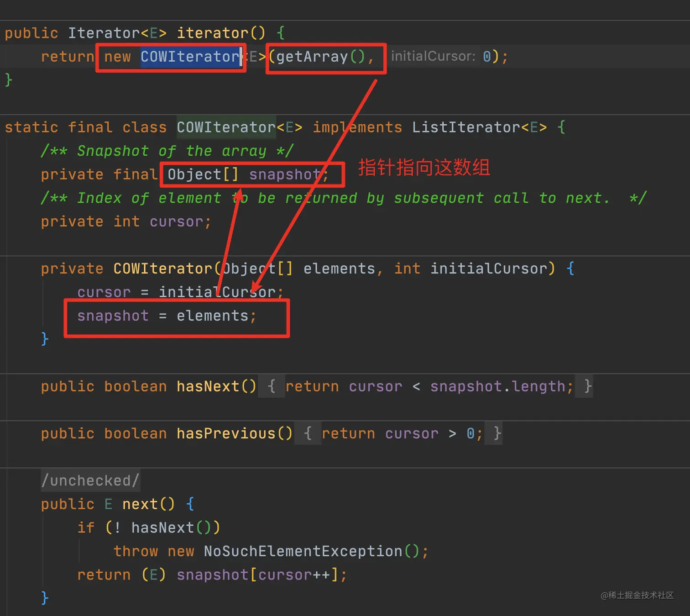Click the iterator() method name
690x616 pixels.
212,33
